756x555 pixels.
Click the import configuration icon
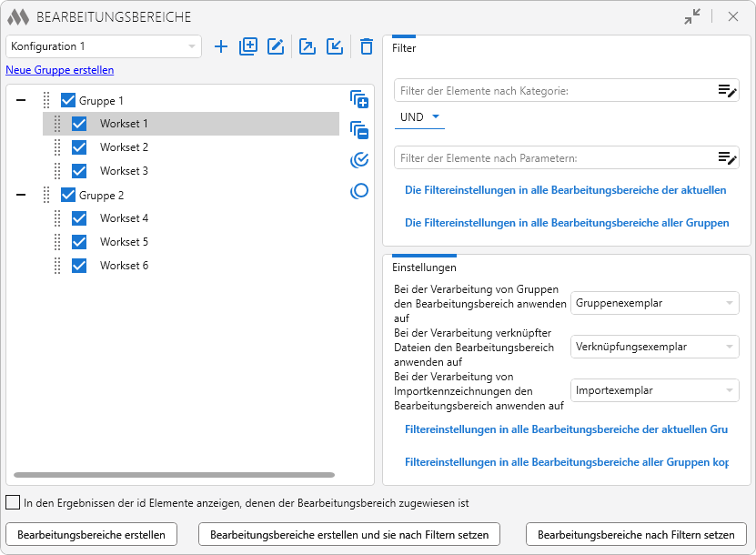tap(335, 46)
